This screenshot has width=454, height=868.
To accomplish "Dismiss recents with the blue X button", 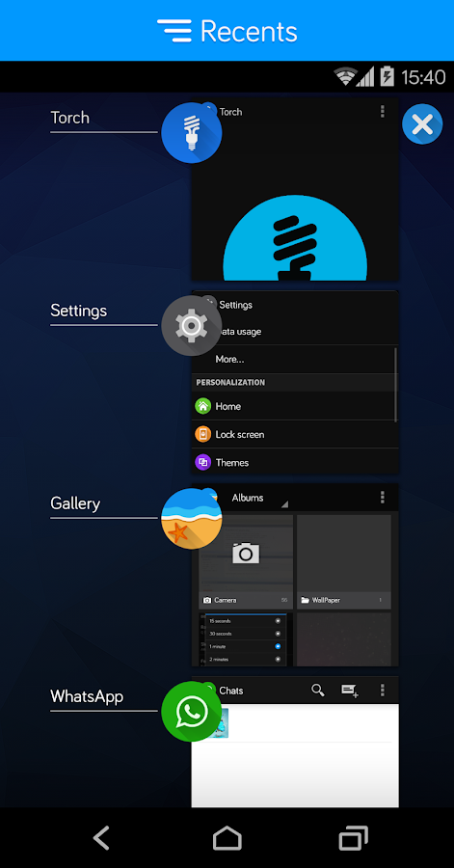I will click(422, 124).
